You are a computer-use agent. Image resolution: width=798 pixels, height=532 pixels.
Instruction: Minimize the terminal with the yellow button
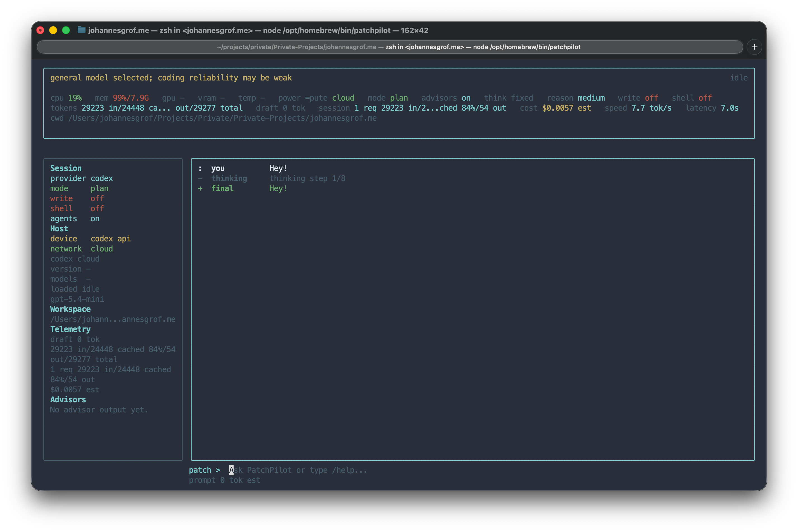point(53,30)
